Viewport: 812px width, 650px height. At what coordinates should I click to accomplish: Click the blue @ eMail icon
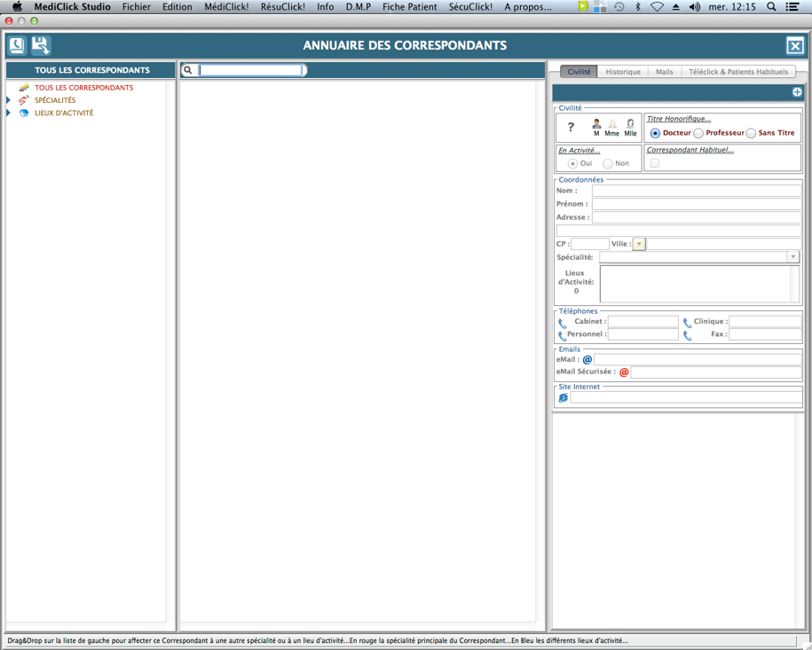tap(587, 359)
